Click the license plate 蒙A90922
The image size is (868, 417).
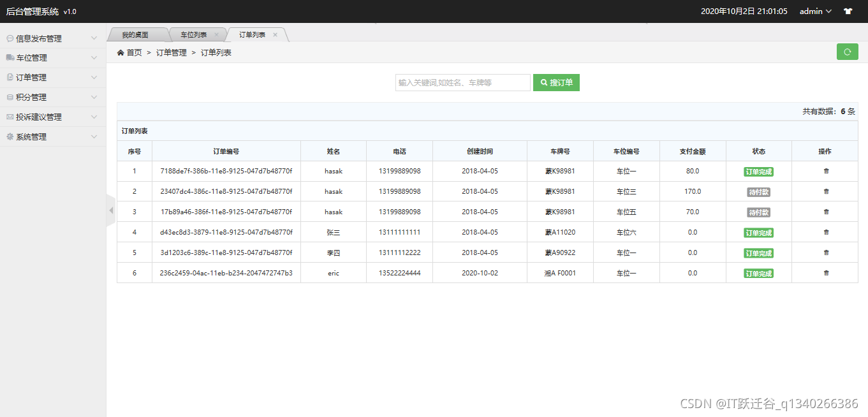click(x=560, y=252)
